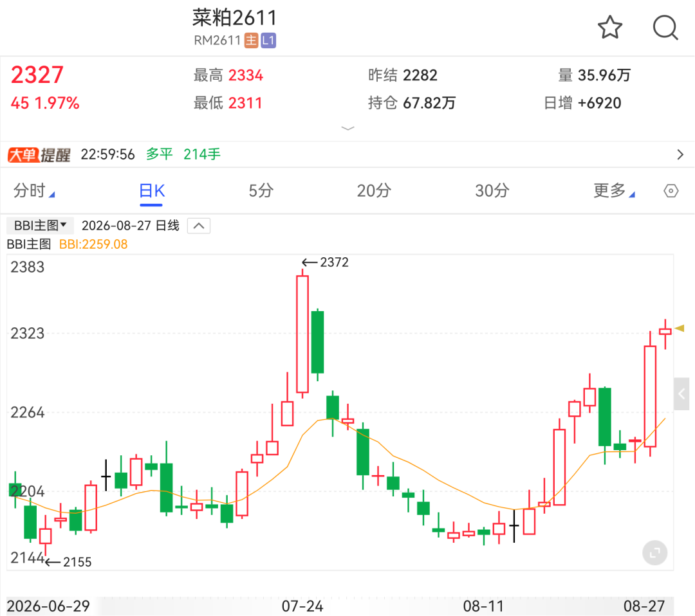Screen dimensions: 695x616
Task: Tap the orange 主 main-contract badge
Action: 252,41
